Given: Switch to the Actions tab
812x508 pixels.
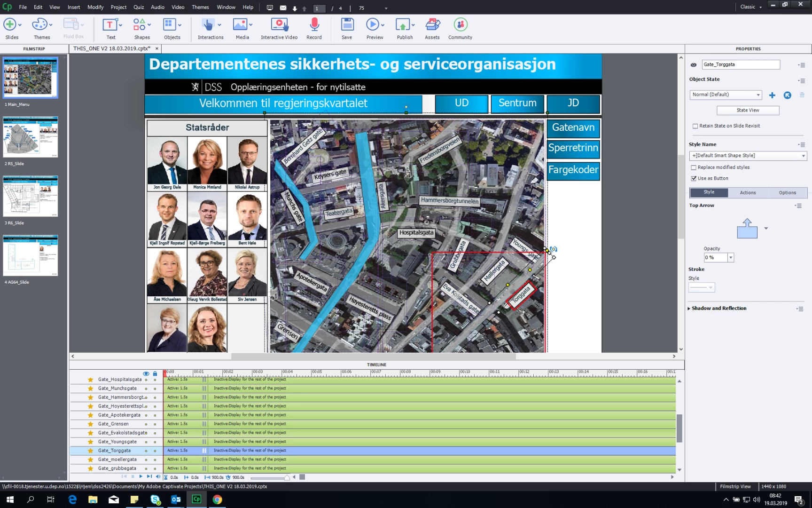Looking at the screenshot, I should (748, 192).
